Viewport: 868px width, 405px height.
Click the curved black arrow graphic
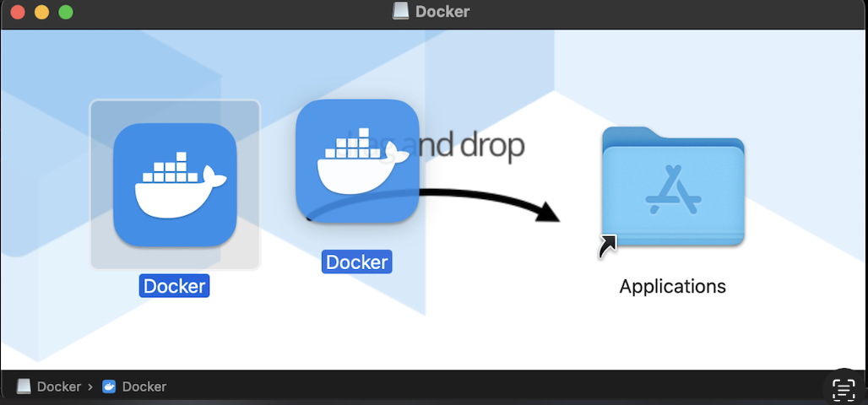489,203
